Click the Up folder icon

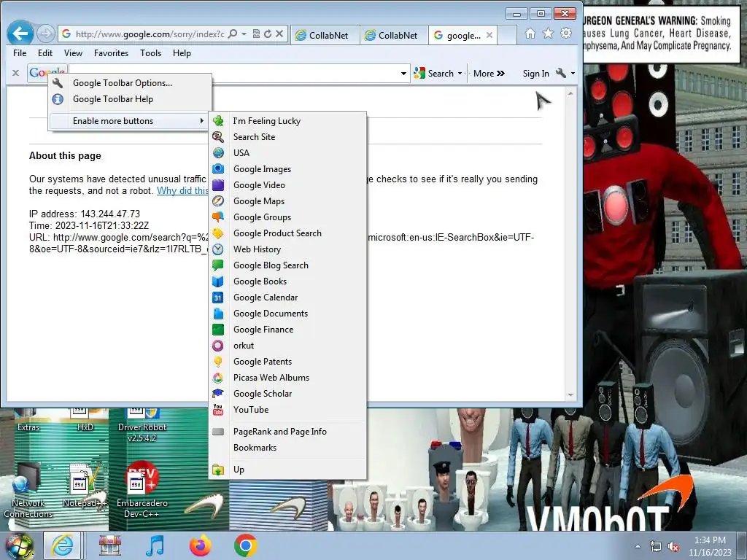(218, 470)
